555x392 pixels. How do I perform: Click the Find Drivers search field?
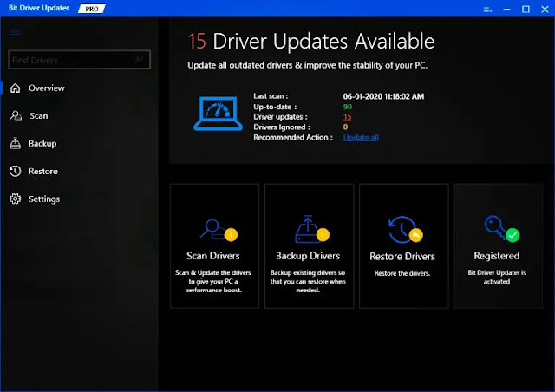79,60
